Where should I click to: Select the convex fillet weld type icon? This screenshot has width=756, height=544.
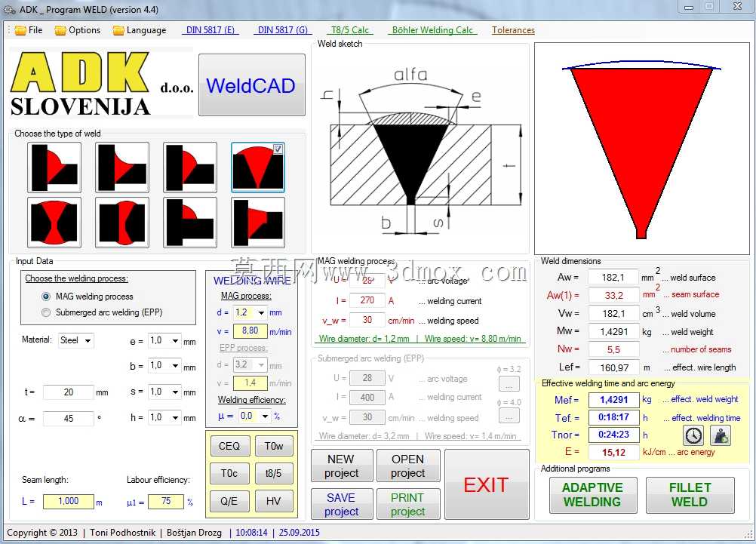pyautogui.click(x=54, y=168)
